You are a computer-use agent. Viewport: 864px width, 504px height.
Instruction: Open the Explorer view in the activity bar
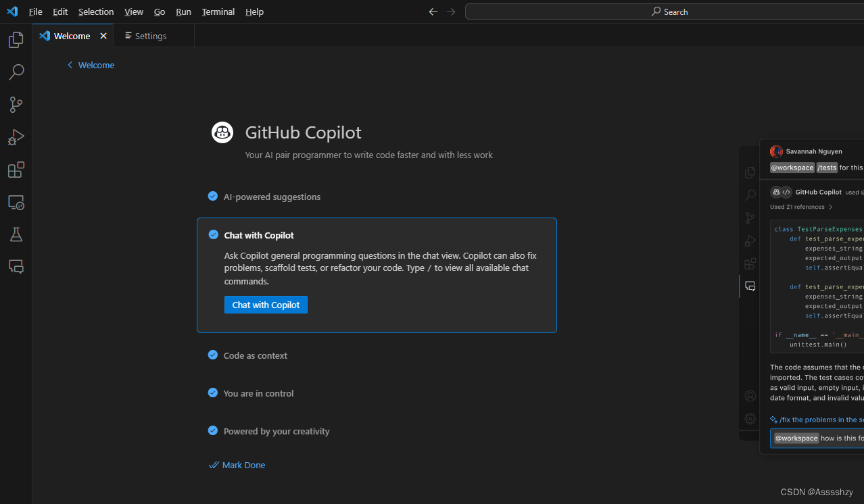click(x=16, y=40)
